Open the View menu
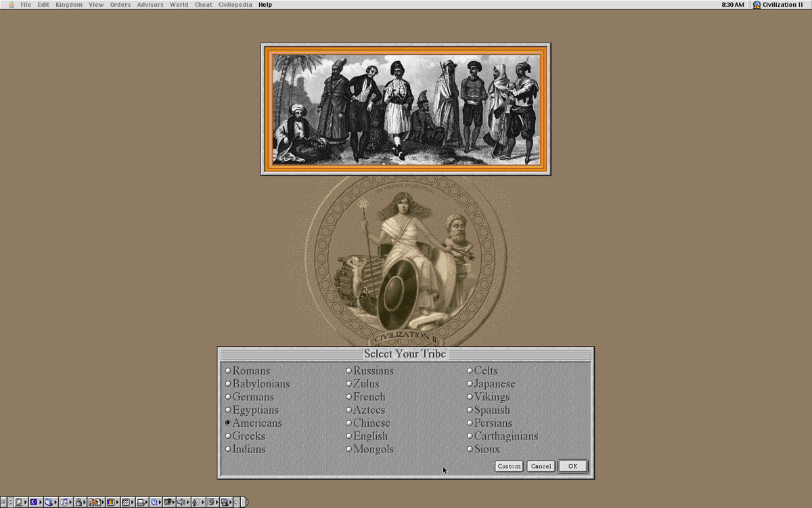The width and height of the screenshot is (812, 508). (96, 5)
